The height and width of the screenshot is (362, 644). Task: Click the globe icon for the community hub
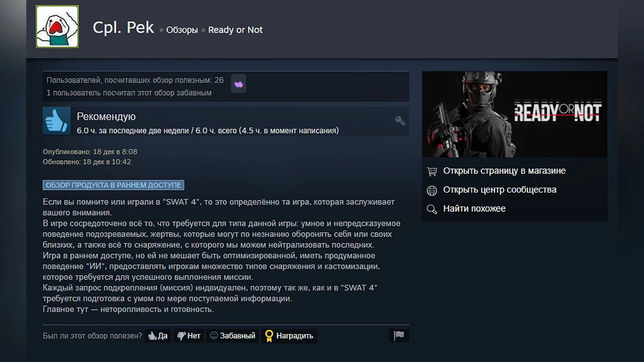(431, 190)
